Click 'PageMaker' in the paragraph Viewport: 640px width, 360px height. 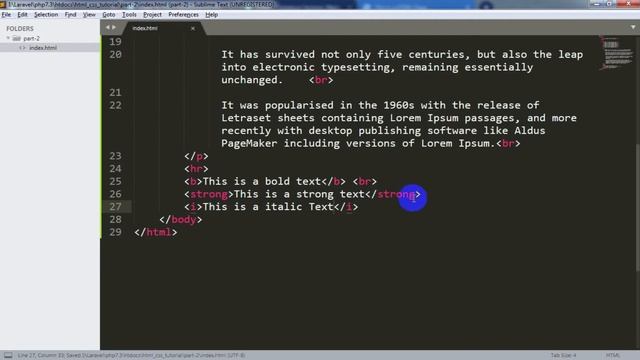tap(249, 143)
